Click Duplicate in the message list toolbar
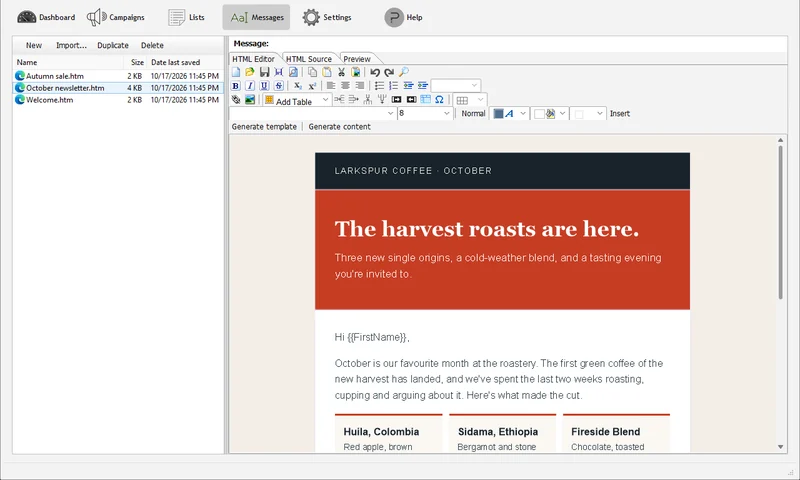The width and height of the screenshot is (800, 480). 113,45
